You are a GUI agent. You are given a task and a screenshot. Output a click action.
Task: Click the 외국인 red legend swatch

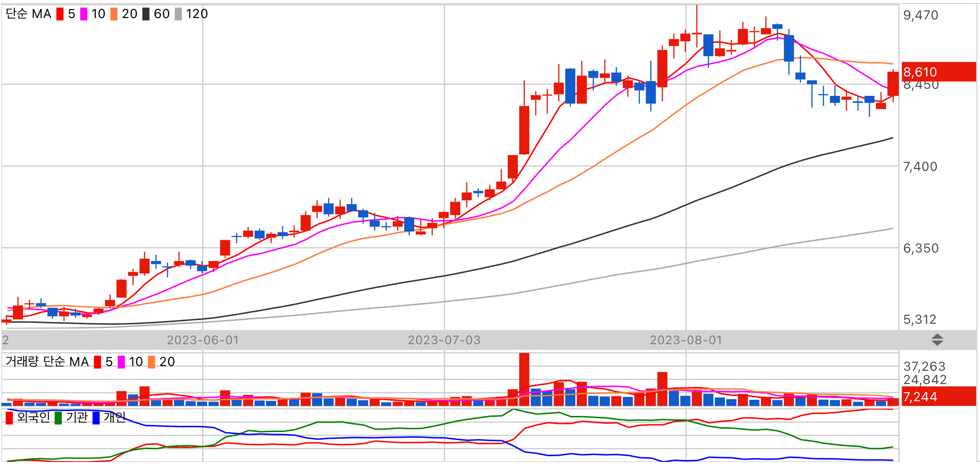click(x=9, y=418)
